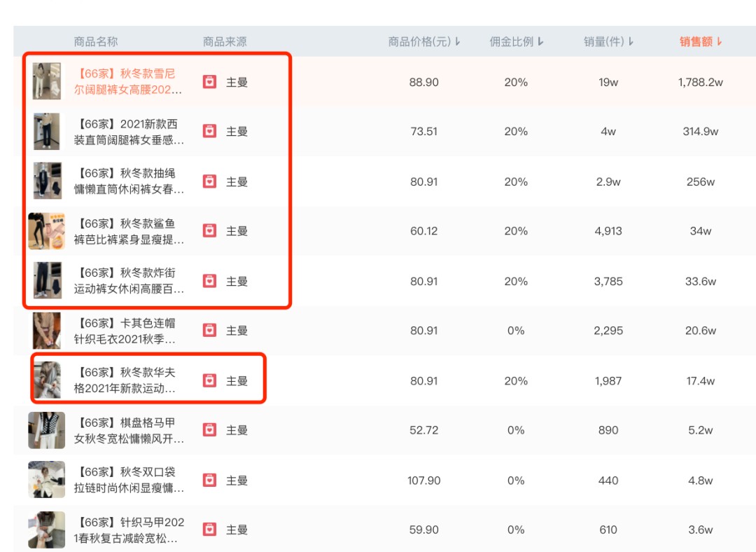This screenshot has width=756, height=552.
Task: Open thumbnail of 卡其色连帽针织毛衣
Action: point(47,331)
